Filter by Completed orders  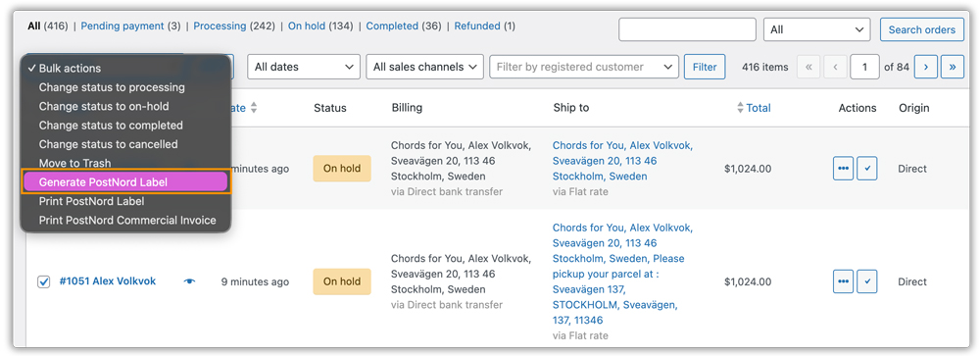(x=392, y=26)
